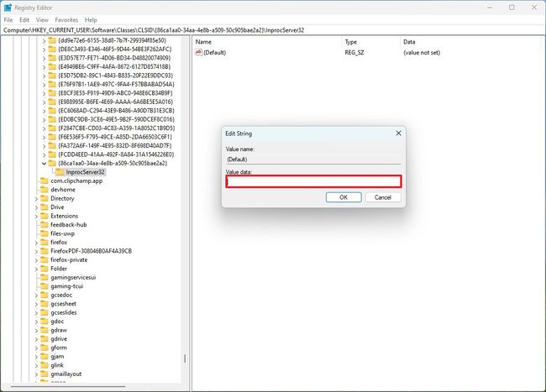Open the File menu
This screenshot has width=546, height=392.
[8, 20]
